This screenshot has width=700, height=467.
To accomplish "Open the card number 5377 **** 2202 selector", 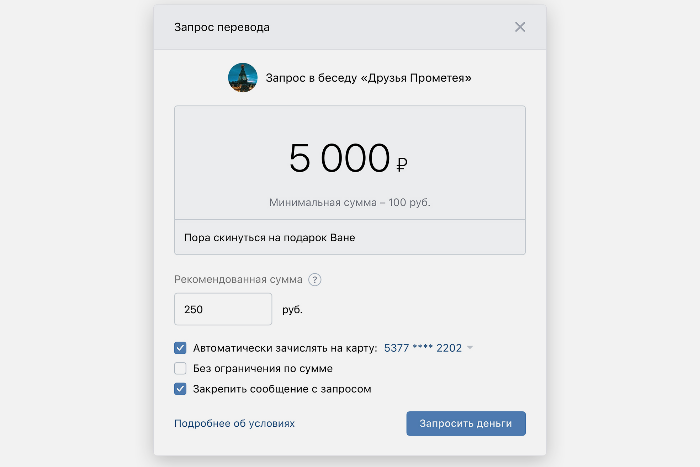I will pos(422,348).
